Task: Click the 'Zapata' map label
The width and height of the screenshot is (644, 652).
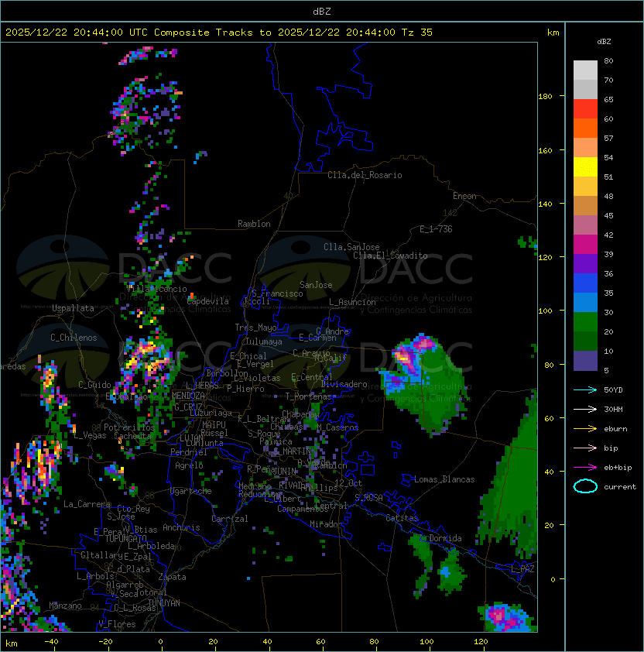Action: pyautogui.click(x=172, y=577)
